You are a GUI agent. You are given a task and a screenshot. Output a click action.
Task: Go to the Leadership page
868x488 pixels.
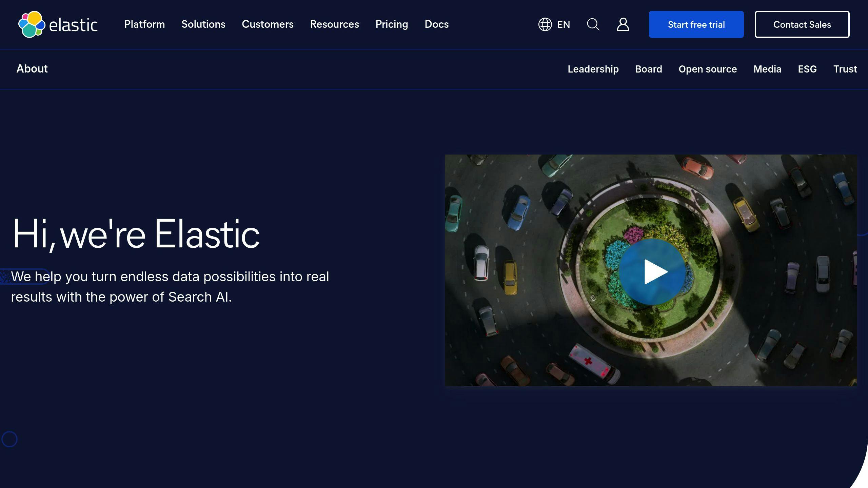tap(593, 69)
